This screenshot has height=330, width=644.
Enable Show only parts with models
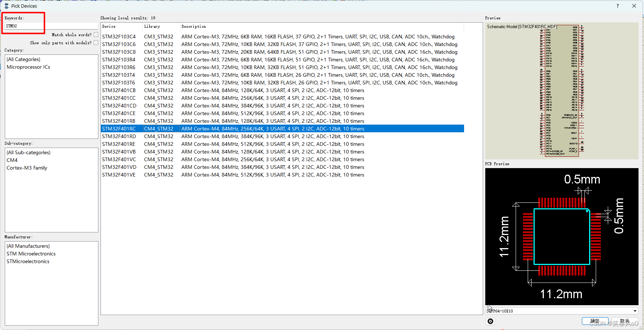96,42
